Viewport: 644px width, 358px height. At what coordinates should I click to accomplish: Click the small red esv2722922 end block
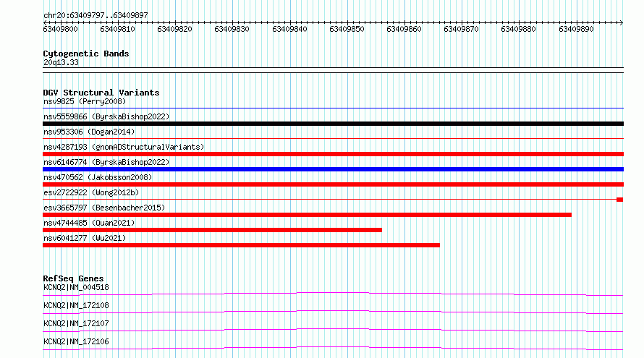[x=620, y=200]
